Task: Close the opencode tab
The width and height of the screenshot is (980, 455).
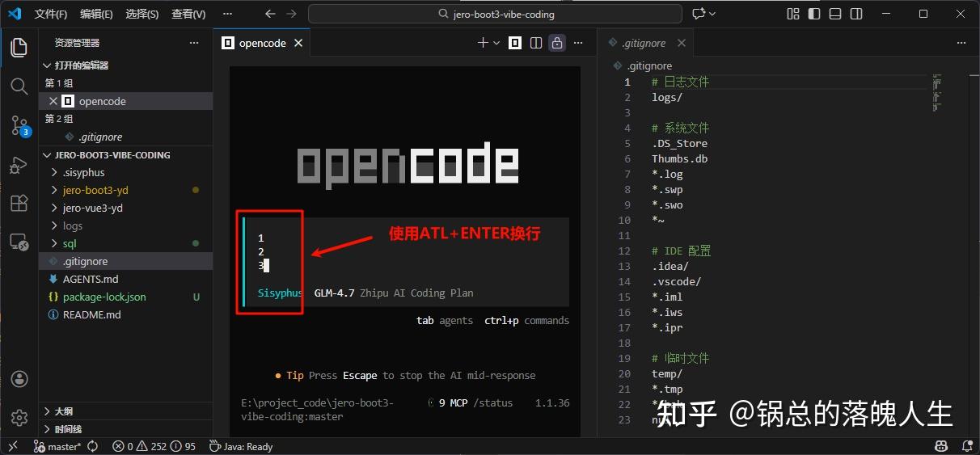Action: pos(298,43)
